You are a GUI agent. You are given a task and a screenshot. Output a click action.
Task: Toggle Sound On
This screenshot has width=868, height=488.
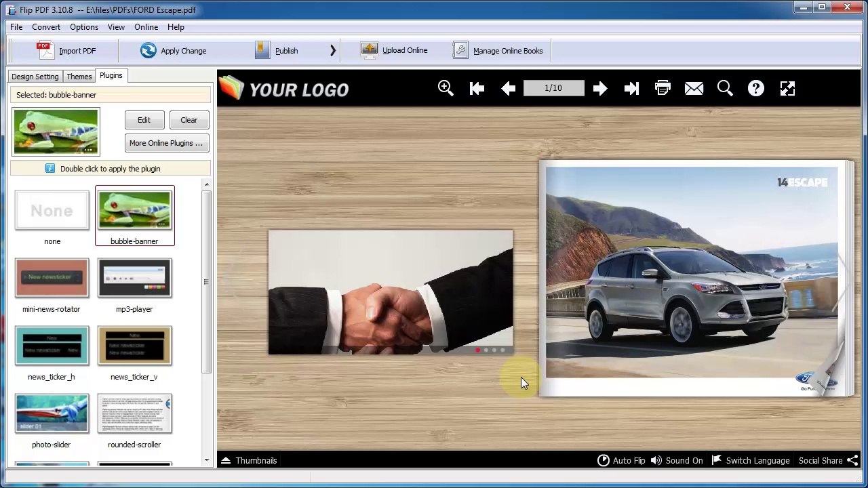pos(677,460)
